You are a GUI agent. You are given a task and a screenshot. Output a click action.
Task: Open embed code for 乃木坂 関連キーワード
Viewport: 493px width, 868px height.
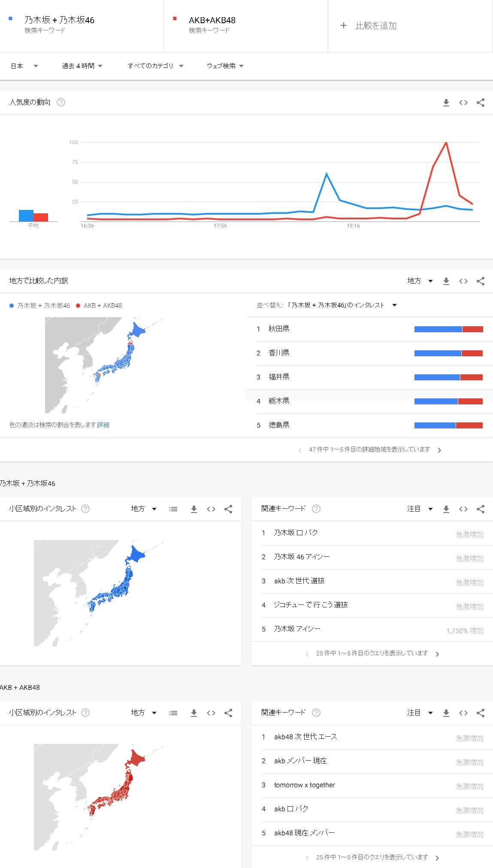coord(463,509)
